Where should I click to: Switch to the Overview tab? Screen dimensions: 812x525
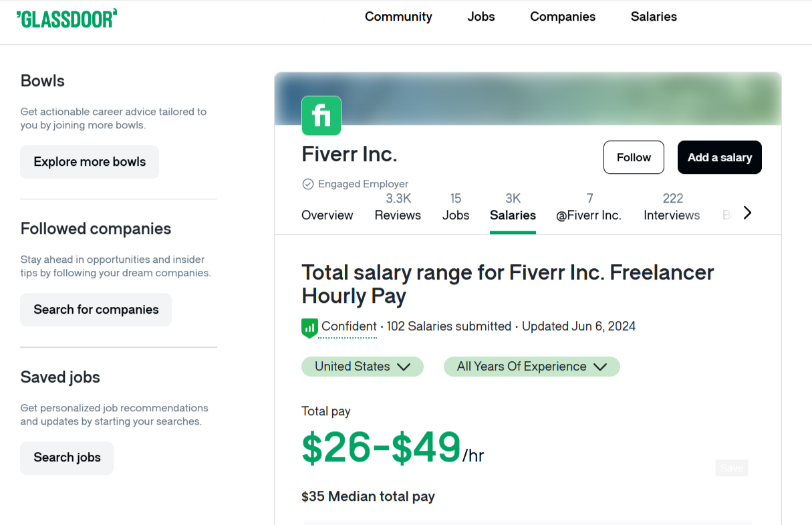(x=327, y=215)
